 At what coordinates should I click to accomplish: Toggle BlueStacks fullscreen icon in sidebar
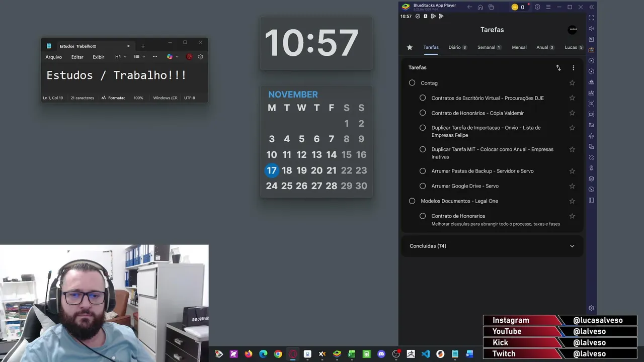(x=591, y=18)
